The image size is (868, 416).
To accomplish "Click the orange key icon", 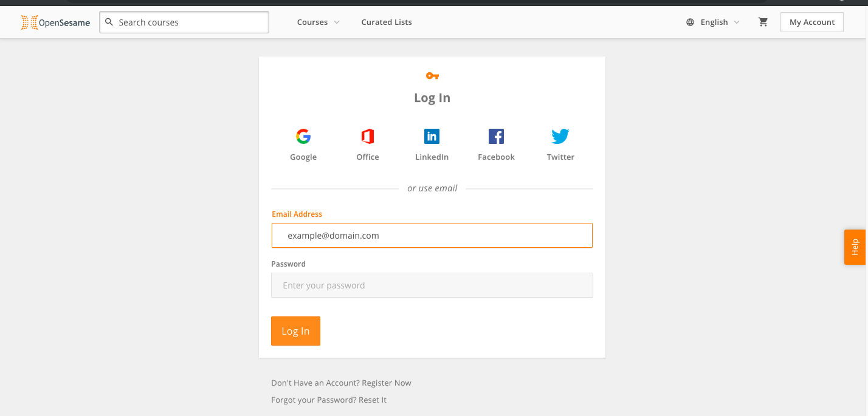I will 432,76.
